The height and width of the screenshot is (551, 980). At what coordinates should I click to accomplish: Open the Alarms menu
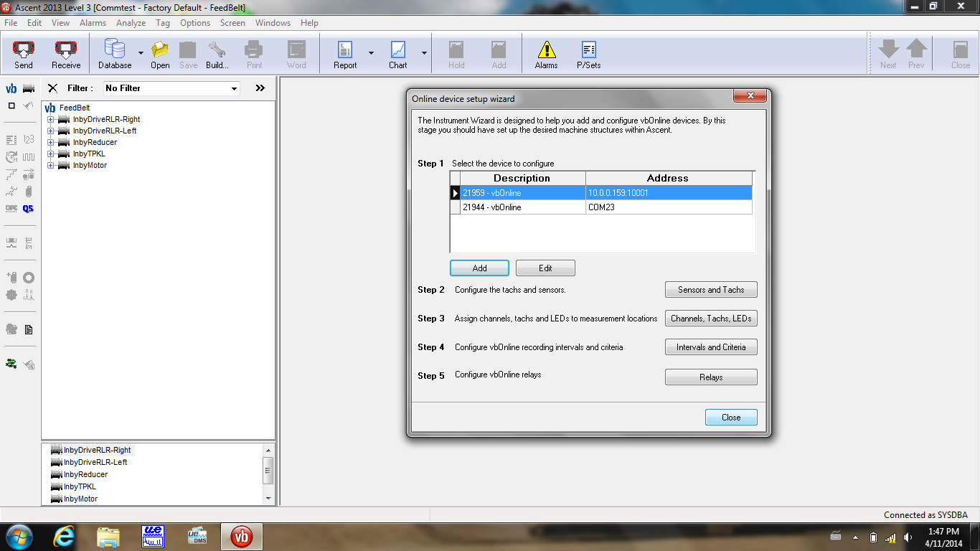[93, 23]
